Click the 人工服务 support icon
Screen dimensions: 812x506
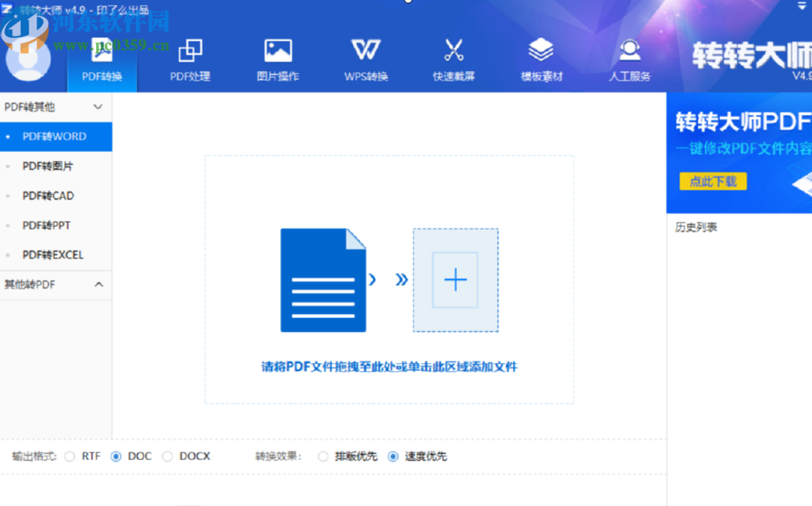click(628, 52)
